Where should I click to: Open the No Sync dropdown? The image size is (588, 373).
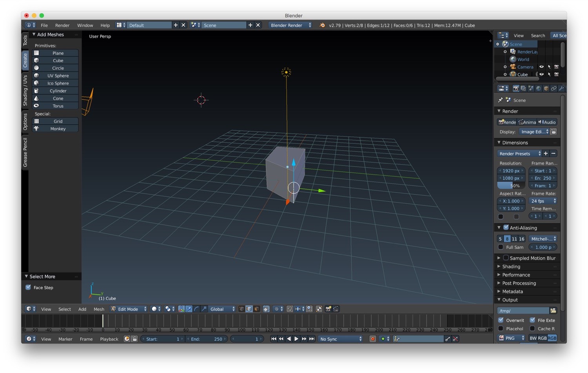pos(341,339)
